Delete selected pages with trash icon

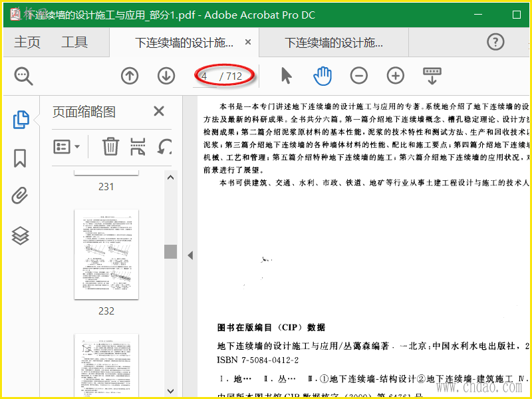pos(110,146)
